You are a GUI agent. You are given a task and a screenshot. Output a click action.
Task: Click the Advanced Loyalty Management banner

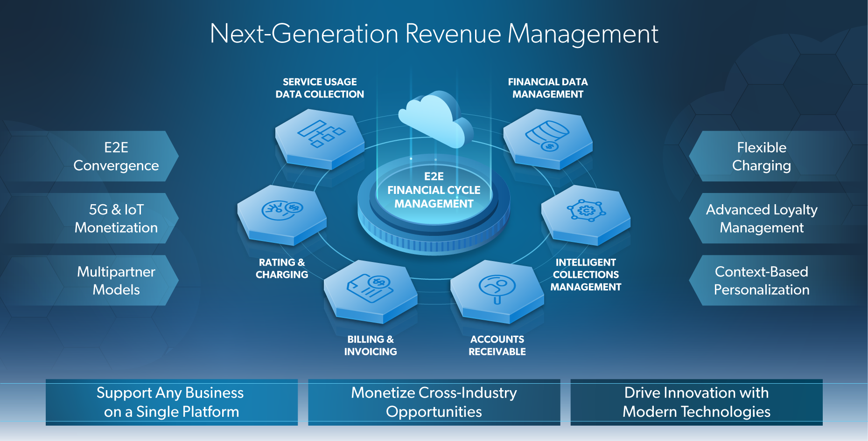pyautogui.click(x=762, y=219)
